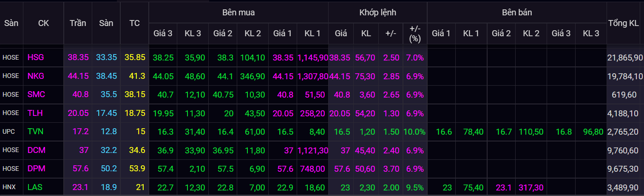Click LAS percent change 9.5%
The width and height of the screenshot is (644, 196).
click(x=415, y=187)
